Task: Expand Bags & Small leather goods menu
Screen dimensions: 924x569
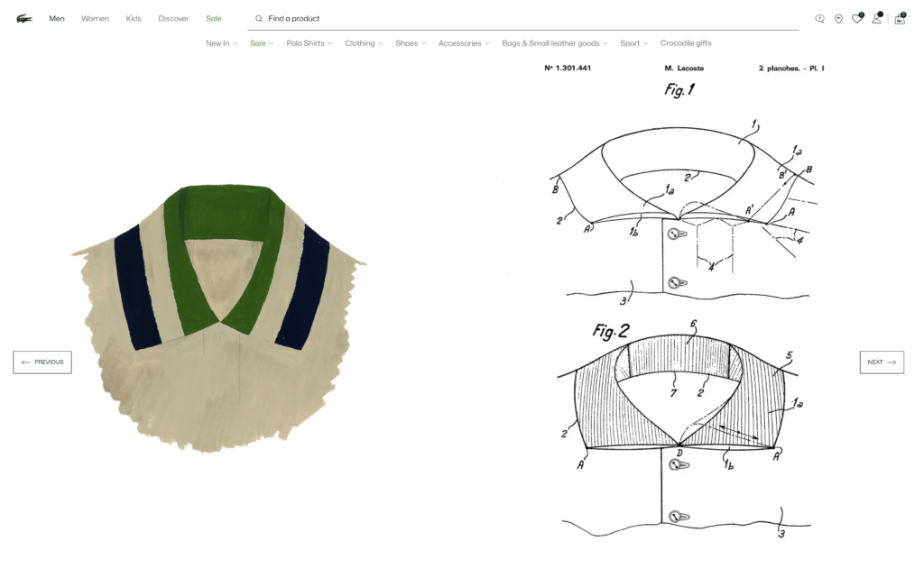Action: click(x=555, y=43)
